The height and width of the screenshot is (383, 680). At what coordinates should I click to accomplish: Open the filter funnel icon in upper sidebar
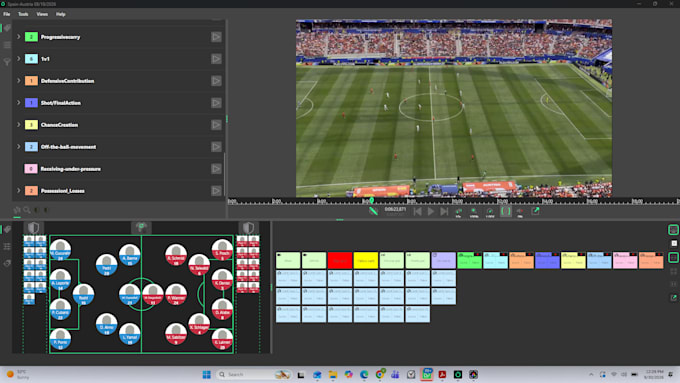pos(7,62)
